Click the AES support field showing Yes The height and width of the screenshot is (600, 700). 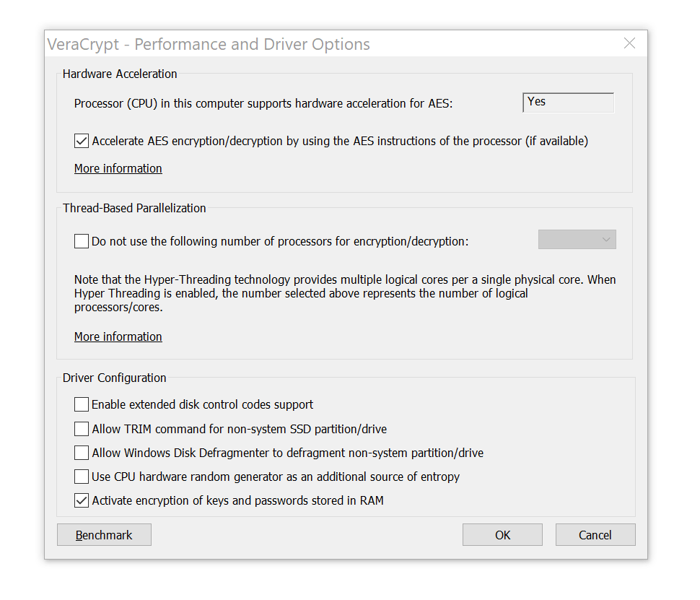coord(567,103)
